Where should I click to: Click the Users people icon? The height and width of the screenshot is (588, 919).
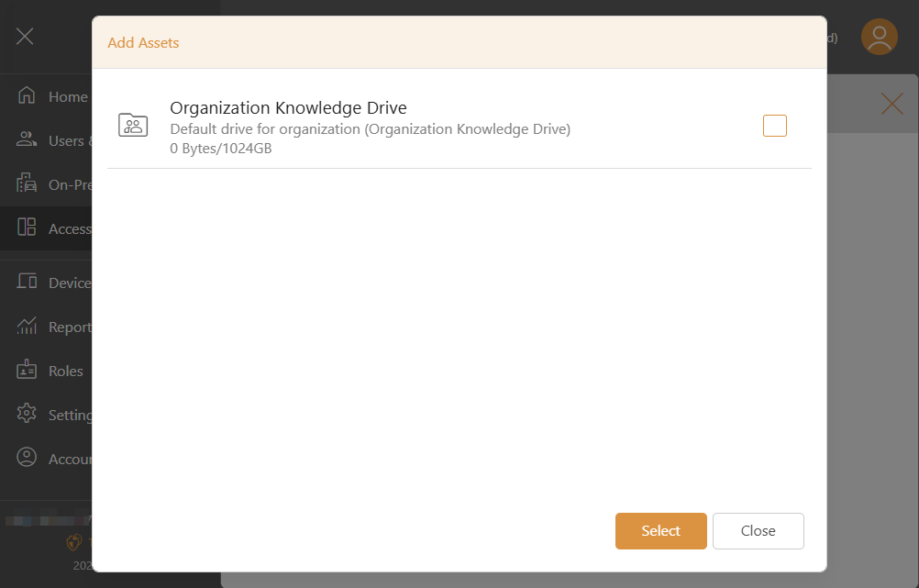pos(27,139)
